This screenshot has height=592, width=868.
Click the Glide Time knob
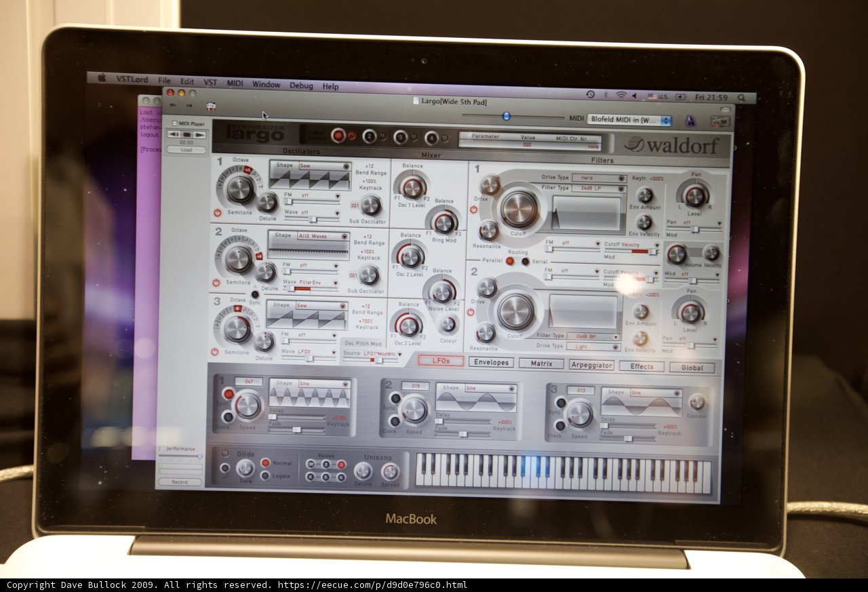point(245,468)
